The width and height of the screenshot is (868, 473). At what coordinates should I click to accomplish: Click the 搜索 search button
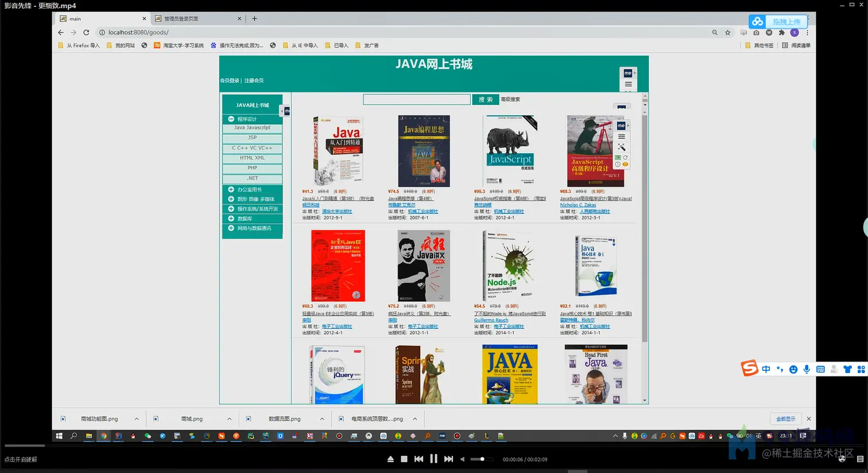pyautogui.click(x=486, y=99)
